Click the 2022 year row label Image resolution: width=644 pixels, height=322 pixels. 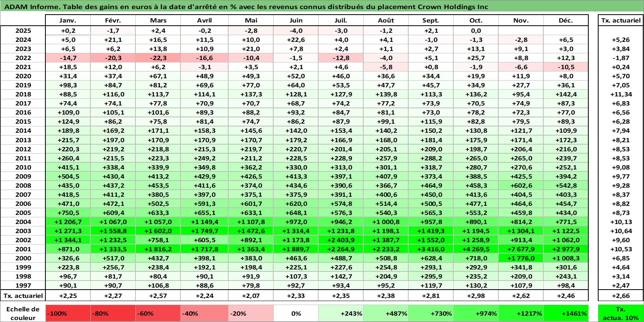coord(23,58)
